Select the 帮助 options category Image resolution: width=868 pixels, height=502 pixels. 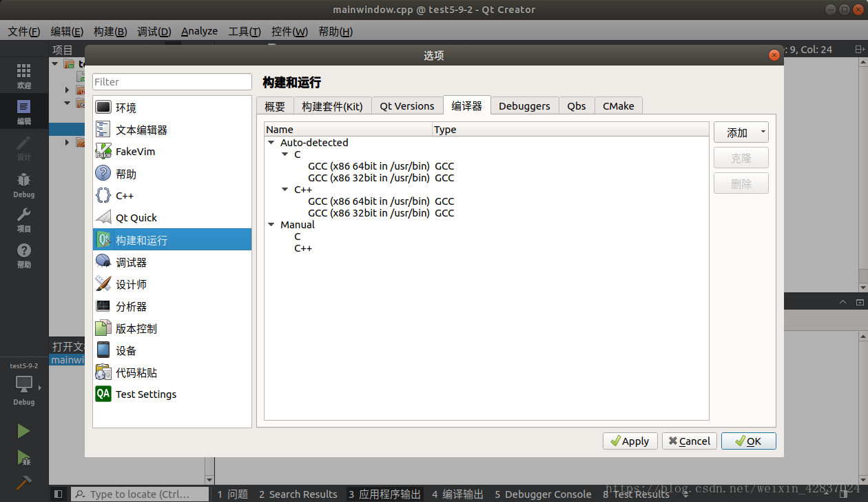[172, 174]
